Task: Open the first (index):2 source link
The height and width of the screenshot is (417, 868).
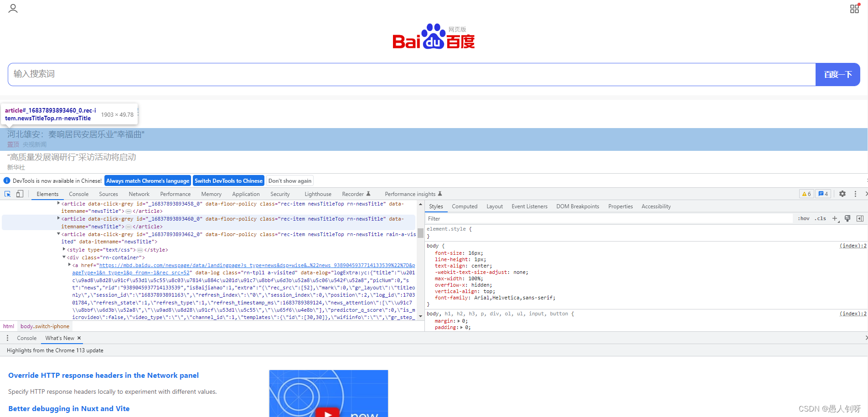Action: pos(853,246)
